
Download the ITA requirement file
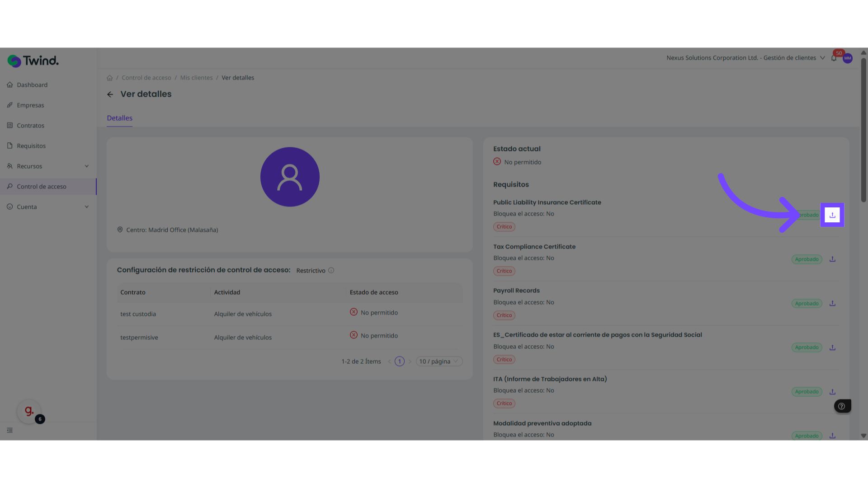(x=832, y=392)
